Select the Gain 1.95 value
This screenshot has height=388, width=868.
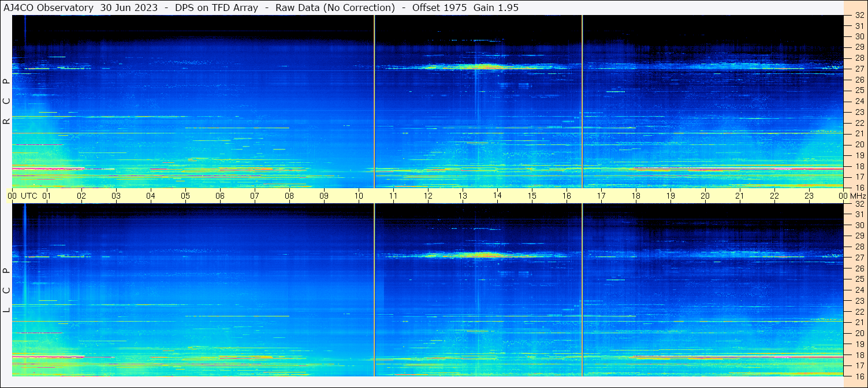pos(496,8)
